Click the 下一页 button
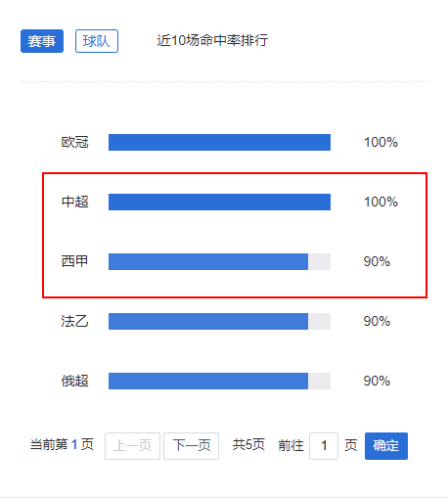The height and width of the screenshot is (498, 448). [191, 446]
